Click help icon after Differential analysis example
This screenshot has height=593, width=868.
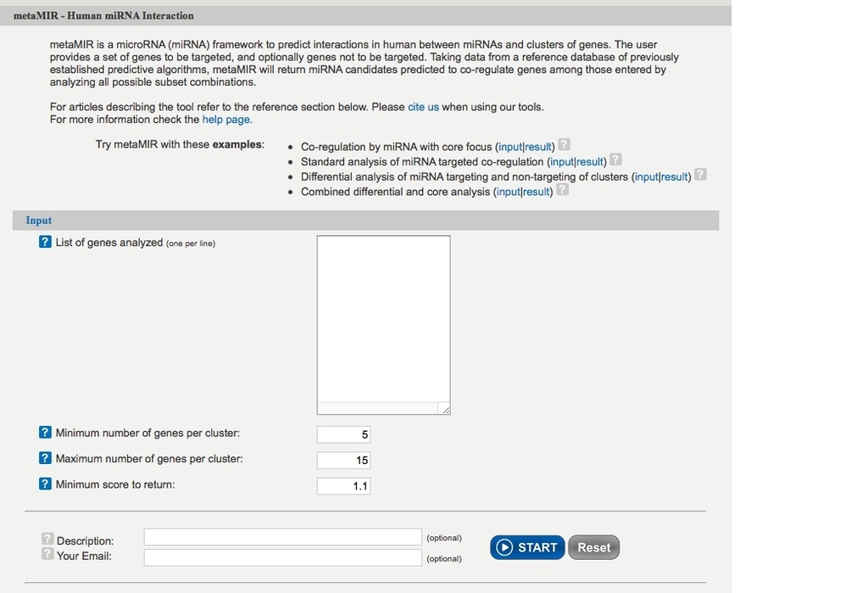pos(700,174)
